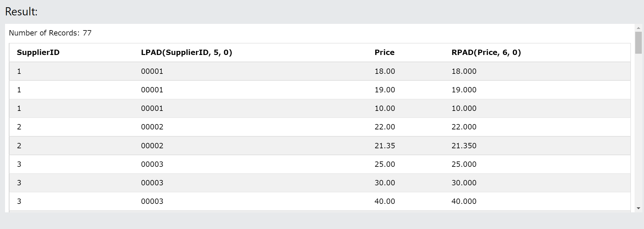Viewport: 644px width, 229px height.
Task: Click the scrollbar up arrow
Action: pyautogui.click(x=638, y=28)
